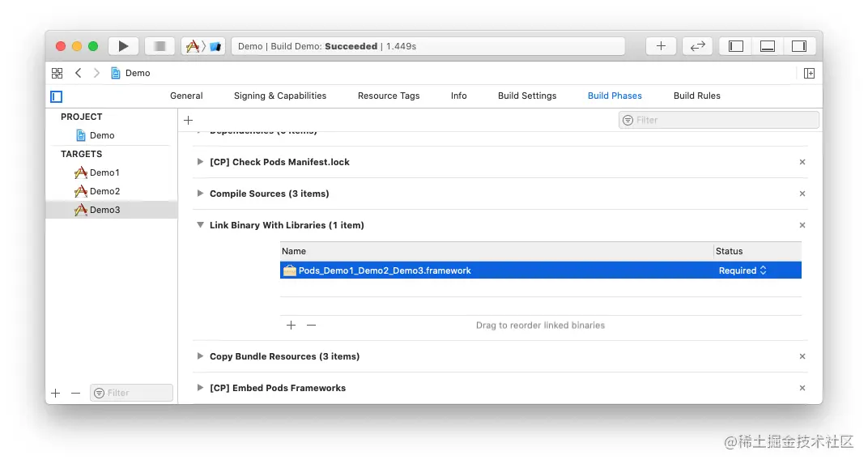Toggle the debug area visibility
Screen dimensions: 868x464
(768, 46)
